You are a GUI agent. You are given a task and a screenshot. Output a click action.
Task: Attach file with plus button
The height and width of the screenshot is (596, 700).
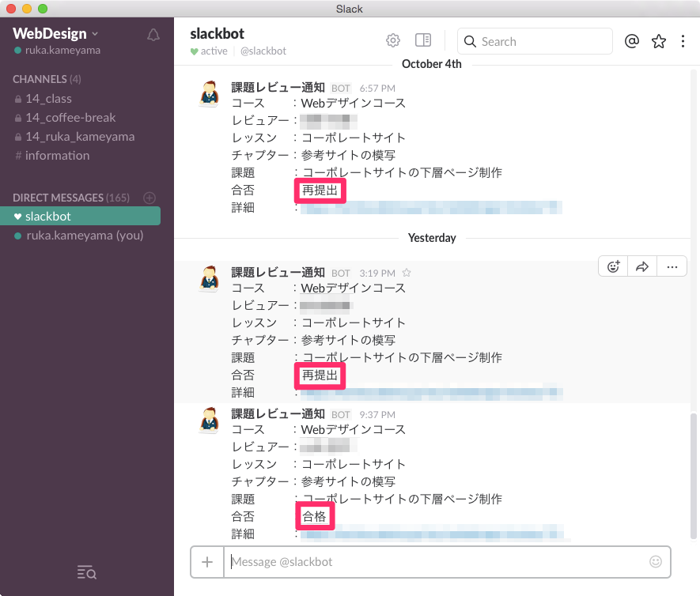click(x=207, y=562)
